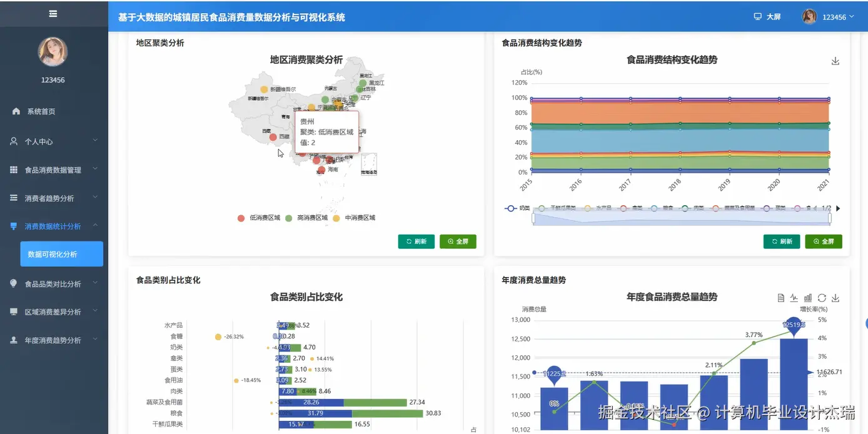868x434 pixels.
Task: Expand chevron next to 食品消费数据管理
Action: (x=95, y=169)
